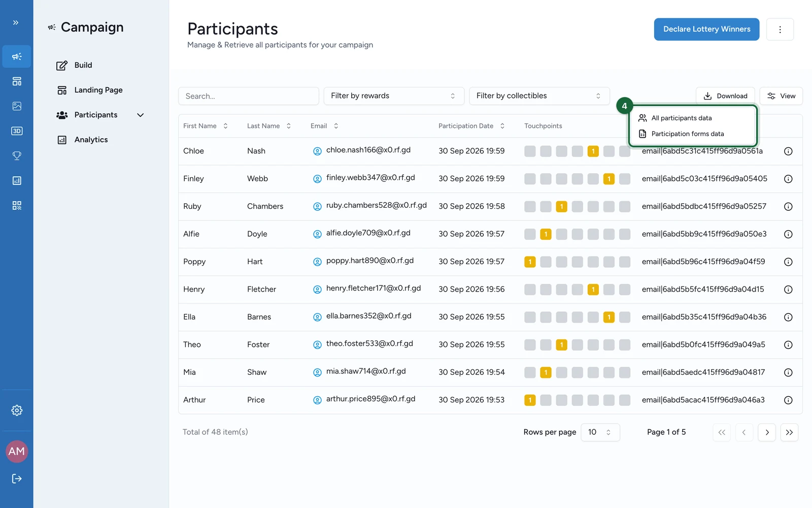The width and height of the screenshot is (812, 508).
Task: Select All participants data export option
Action: 693,118
